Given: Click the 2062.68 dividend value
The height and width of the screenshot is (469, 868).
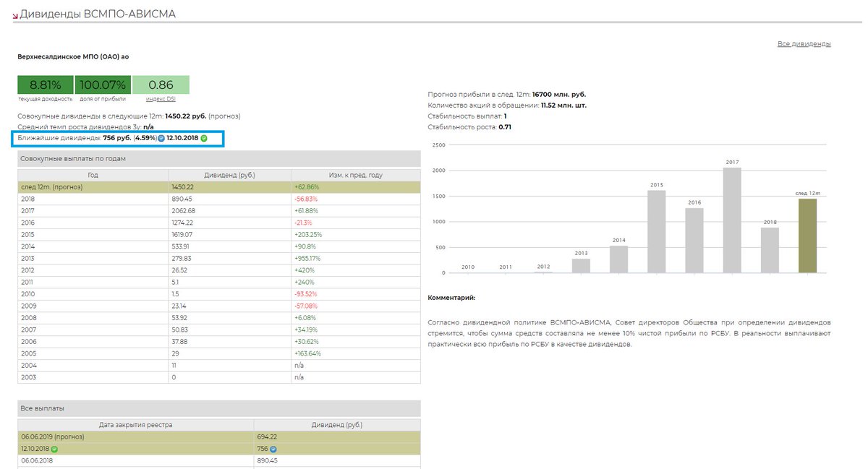Looking at the screenshot, I should pos(184,210).
